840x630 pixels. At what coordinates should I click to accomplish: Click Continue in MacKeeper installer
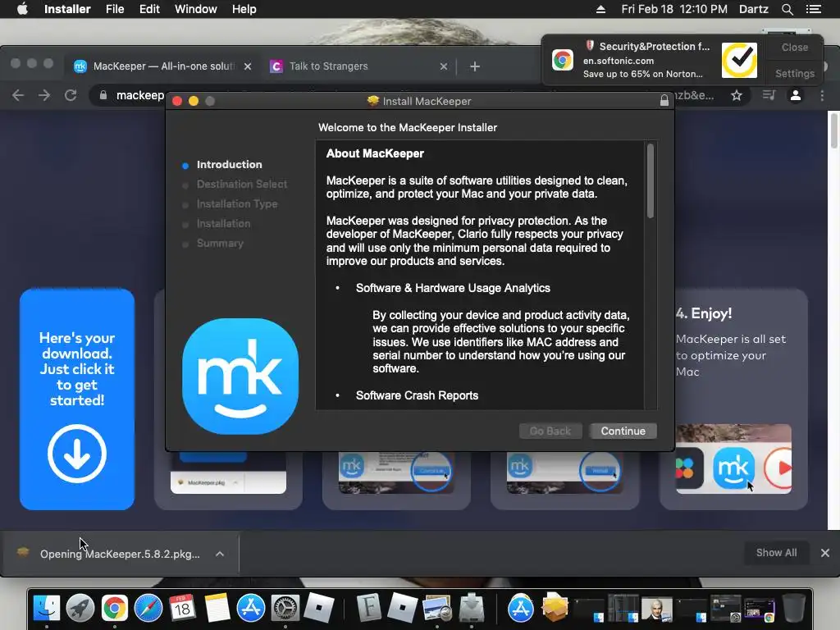623,431
